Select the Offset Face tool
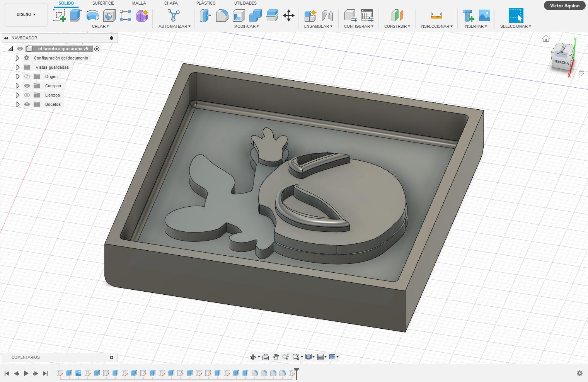 [x=272, y=15]
